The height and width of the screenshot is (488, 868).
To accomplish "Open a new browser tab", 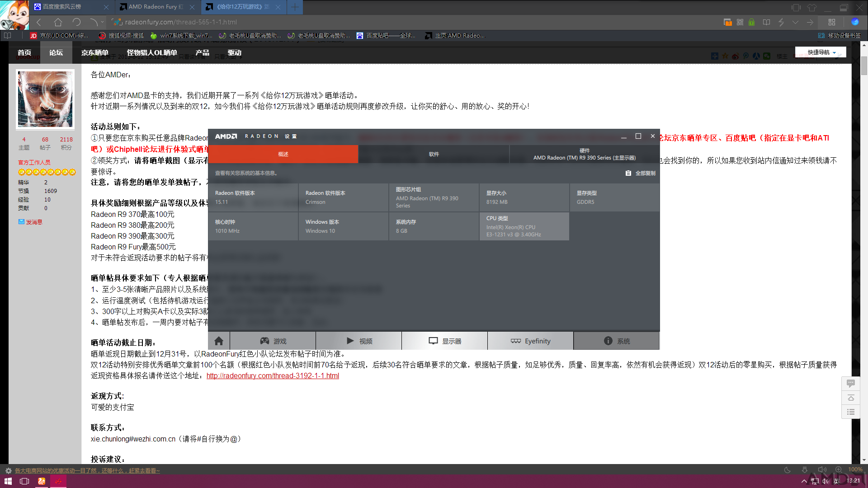I will tap(295, 7).
